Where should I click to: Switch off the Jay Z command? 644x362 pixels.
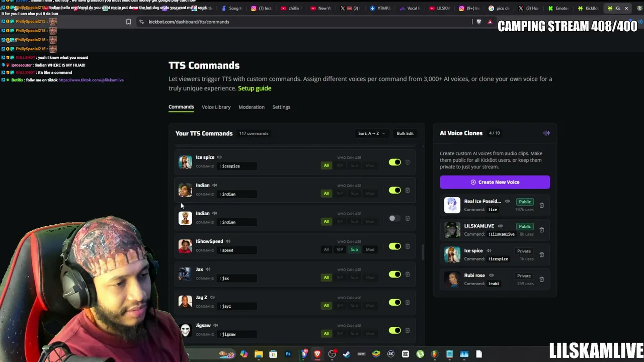point(394,302)
